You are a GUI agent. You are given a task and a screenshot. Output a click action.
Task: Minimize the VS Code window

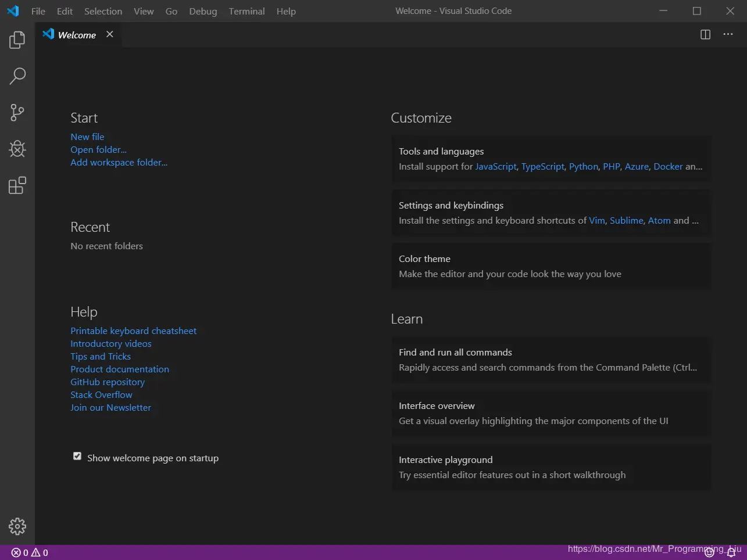coord(663,11)
